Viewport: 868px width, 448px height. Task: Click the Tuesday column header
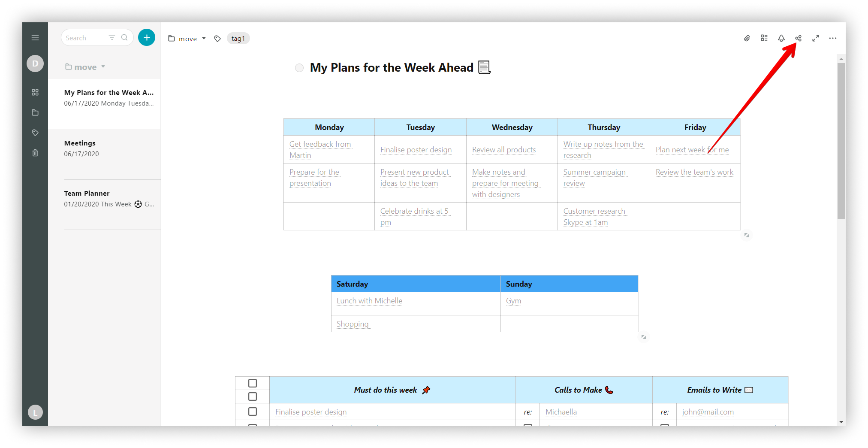click(420, 127)
